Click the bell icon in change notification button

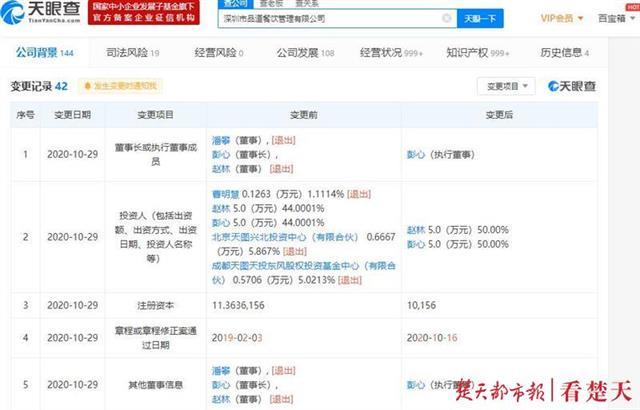[x=87, y=86]
